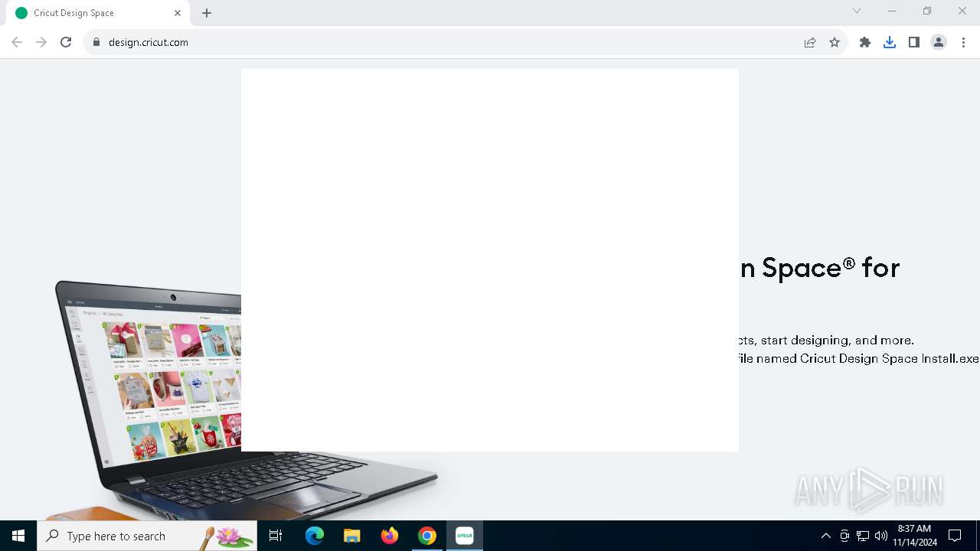Reload the Cricut Design Space page
The image size is (980, 551).
tap(66, 42)
